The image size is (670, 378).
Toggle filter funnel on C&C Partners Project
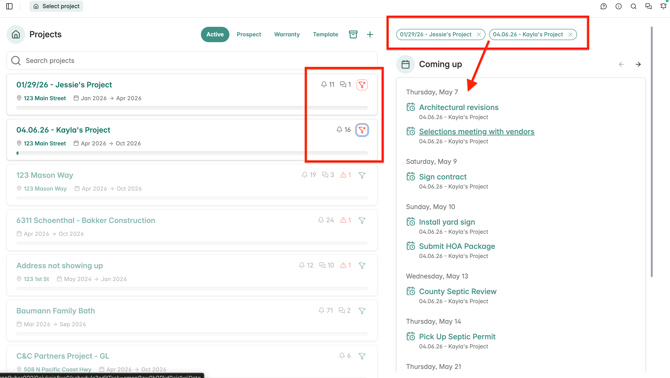click(362, 356)
